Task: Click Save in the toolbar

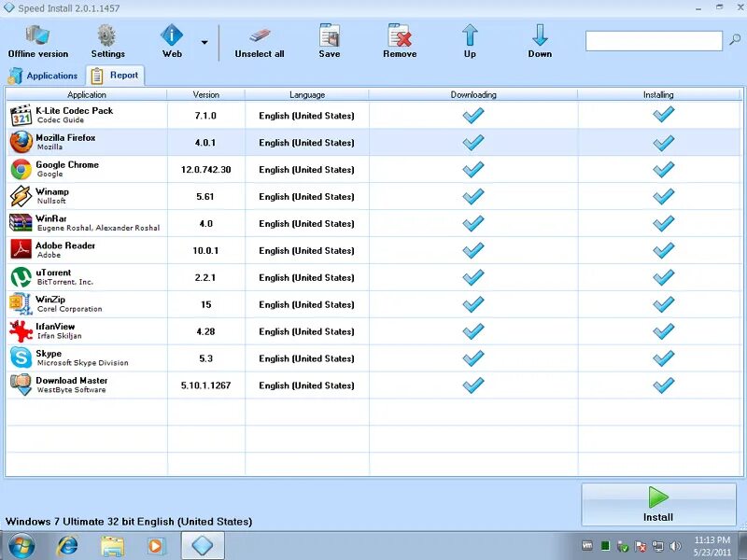Action: click(x=330, y=42)
